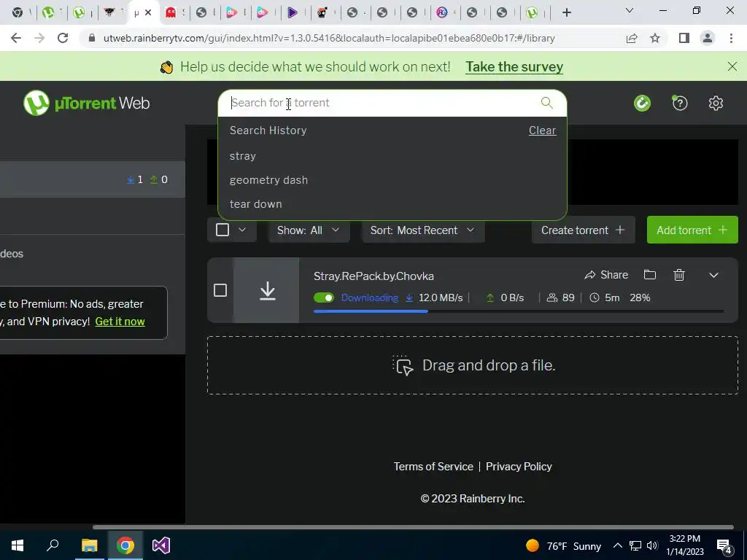Click the browser address bar URL
This screenshot has height=560, width=747.
tap(329, 38)
